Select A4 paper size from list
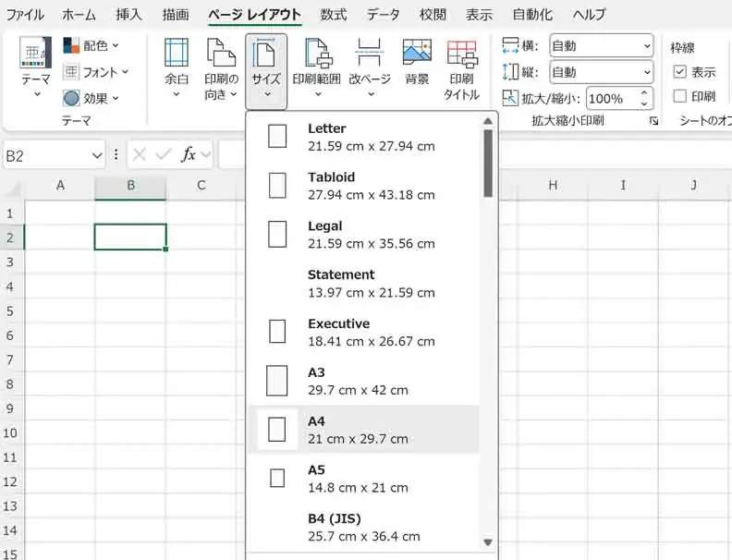Screen dimensions: 732x560 pos(362,430)
